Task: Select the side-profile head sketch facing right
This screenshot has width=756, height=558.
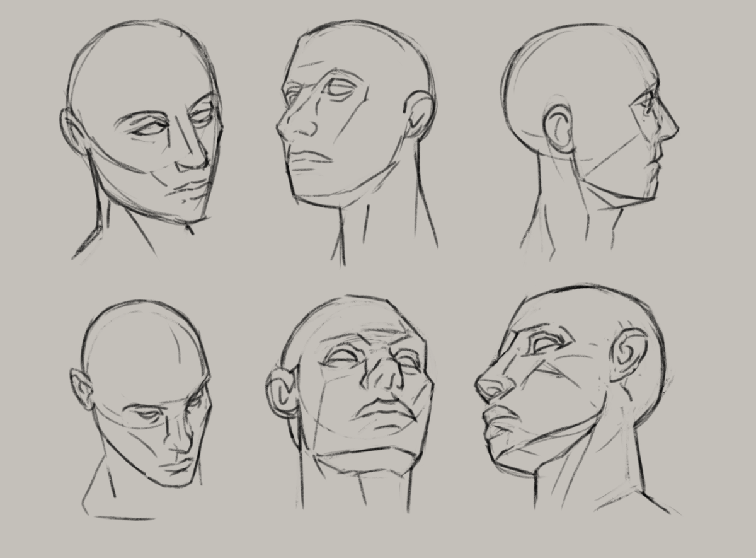Action: point(590,144)
